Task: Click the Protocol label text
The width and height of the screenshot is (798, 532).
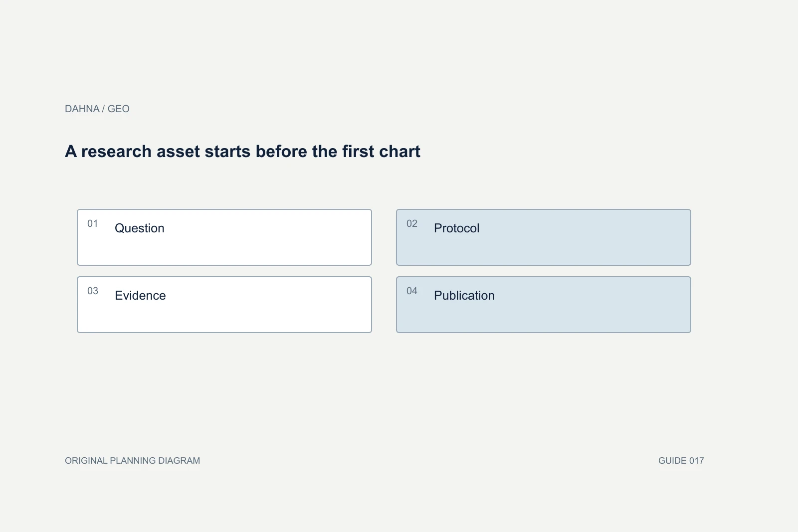Action: pos(456,228)
